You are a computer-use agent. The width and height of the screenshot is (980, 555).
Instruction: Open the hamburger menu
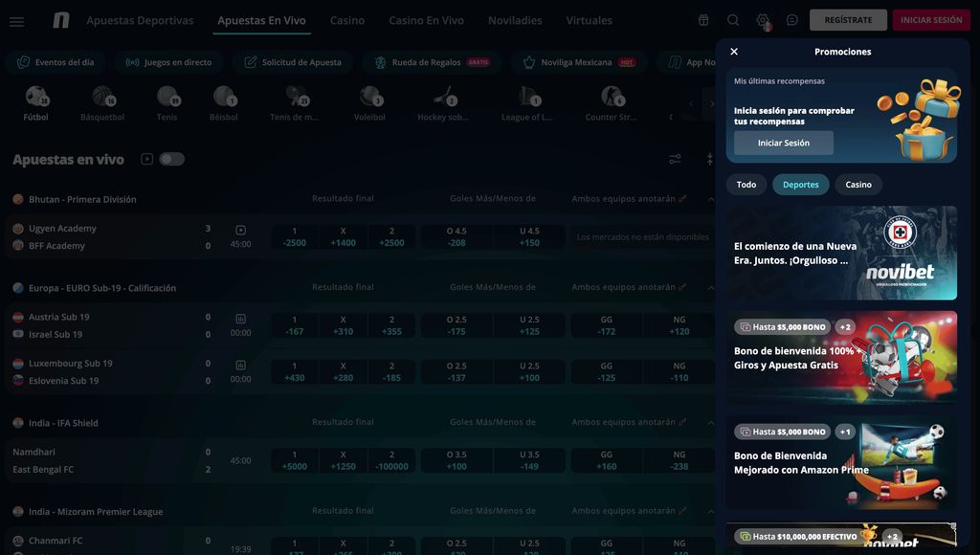click(17, 21)
